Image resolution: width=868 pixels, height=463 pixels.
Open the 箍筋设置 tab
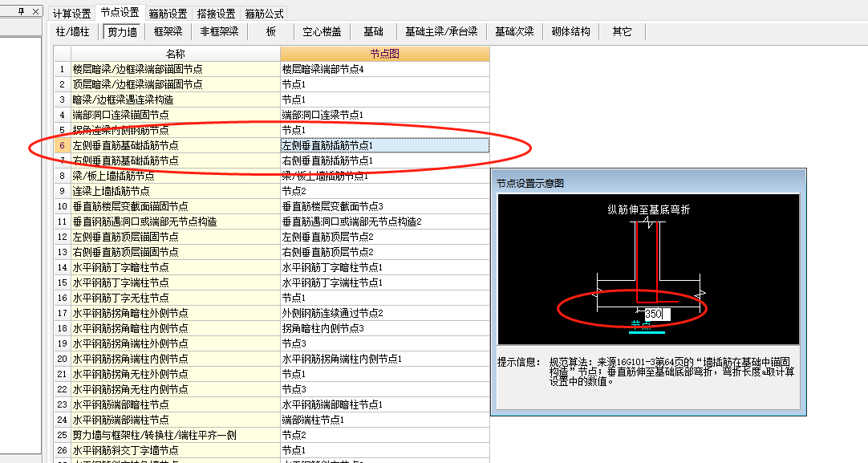(x=168, y=14)
